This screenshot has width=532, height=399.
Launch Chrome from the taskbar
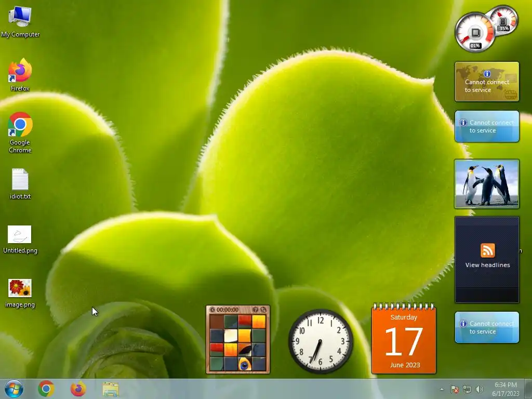(x=46, y=389)
